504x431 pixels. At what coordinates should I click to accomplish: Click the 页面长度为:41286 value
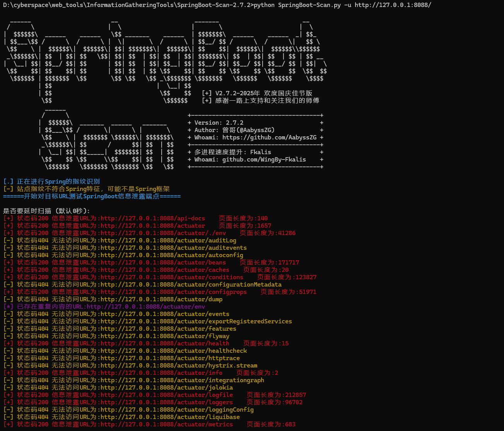tap(268, 233)
